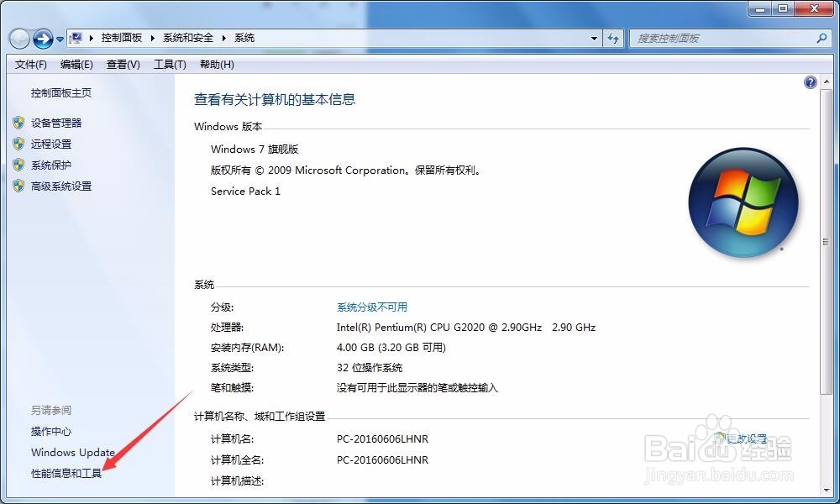
Task: Open the address bar history dropdown
Action: [594, 39]
